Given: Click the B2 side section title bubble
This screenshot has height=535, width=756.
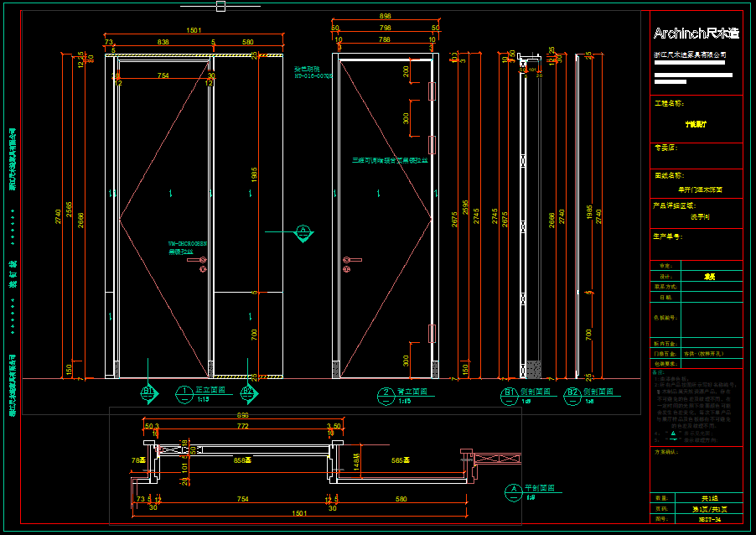Looking at the screenshot, I should pos(572,392).
